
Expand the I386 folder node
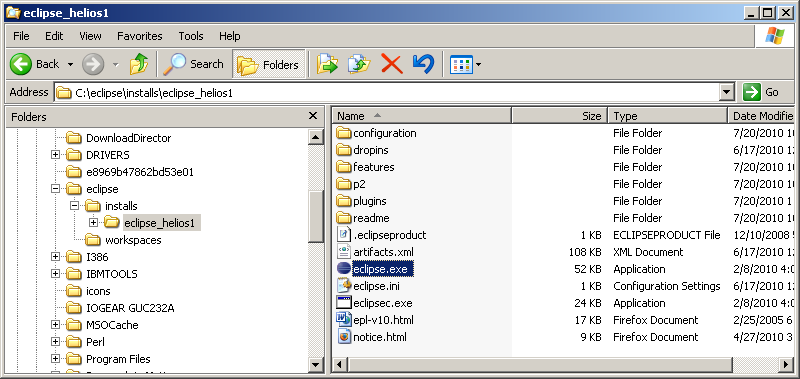coord(56,257)
